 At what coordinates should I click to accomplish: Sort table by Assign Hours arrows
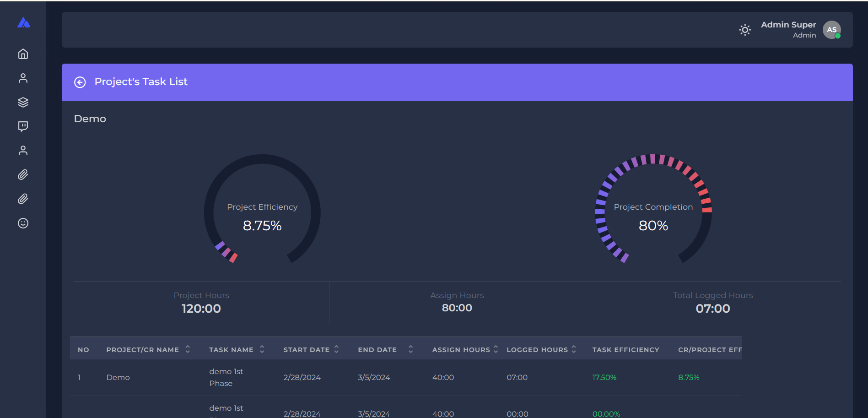point(496,349)
